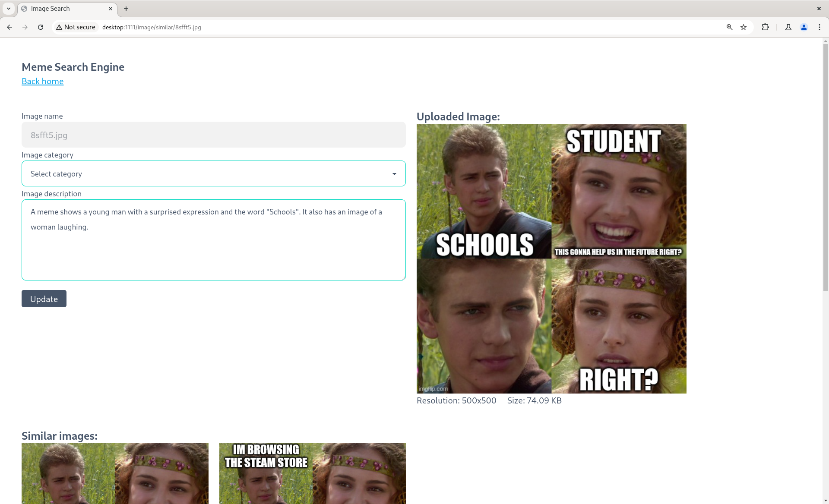
Task: Open a new tab with plus button
Action: pyautogui.click(x=126, y=9)
